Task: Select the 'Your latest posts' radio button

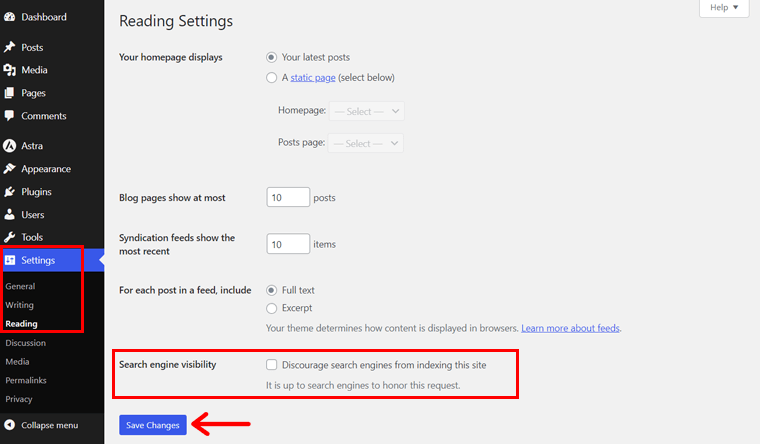Action: 272,57
